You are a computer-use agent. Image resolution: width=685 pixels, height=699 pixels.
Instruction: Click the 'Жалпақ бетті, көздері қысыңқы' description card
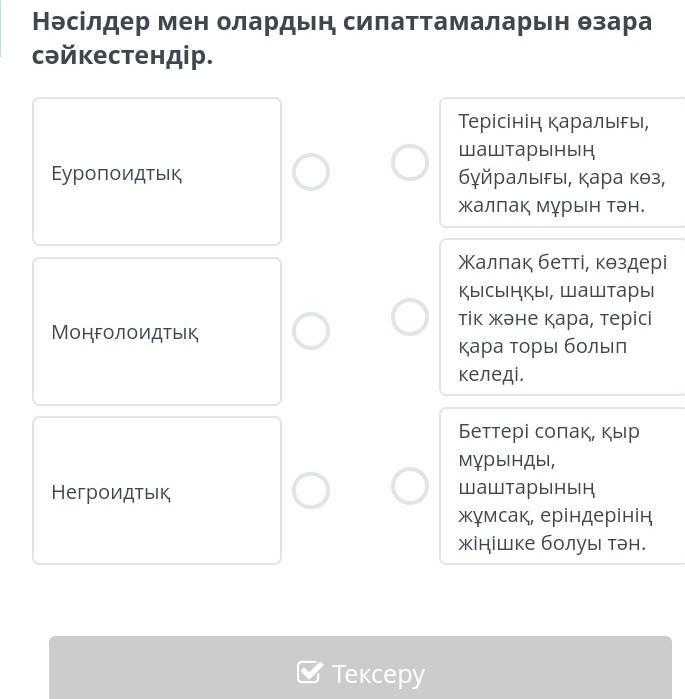coord(561,317)
